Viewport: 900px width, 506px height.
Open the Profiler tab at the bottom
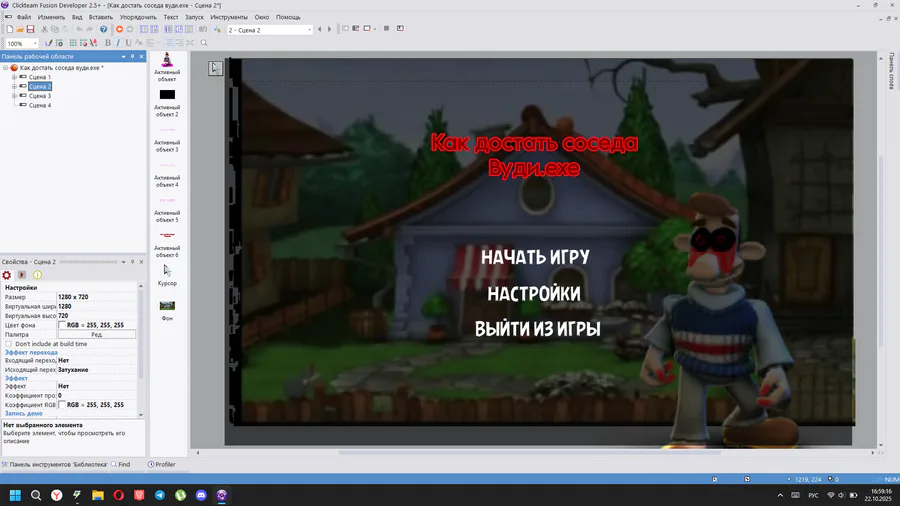point(162,465)
